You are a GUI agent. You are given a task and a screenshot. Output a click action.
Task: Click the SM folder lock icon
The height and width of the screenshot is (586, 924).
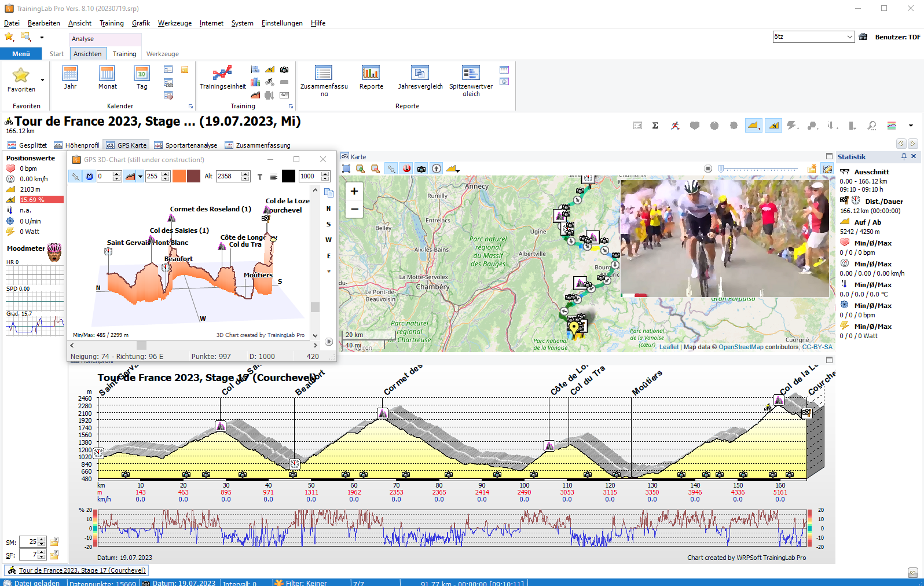54,542
